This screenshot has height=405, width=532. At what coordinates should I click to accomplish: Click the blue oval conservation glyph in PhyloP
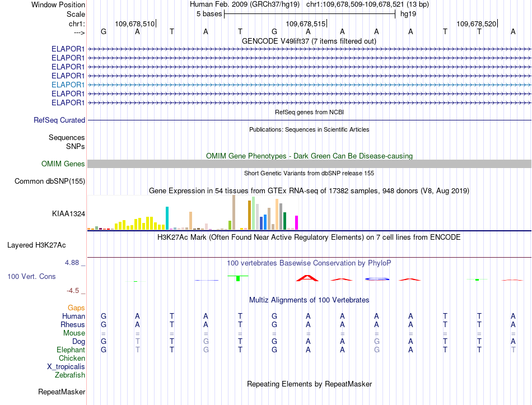[x=377, y=279]
